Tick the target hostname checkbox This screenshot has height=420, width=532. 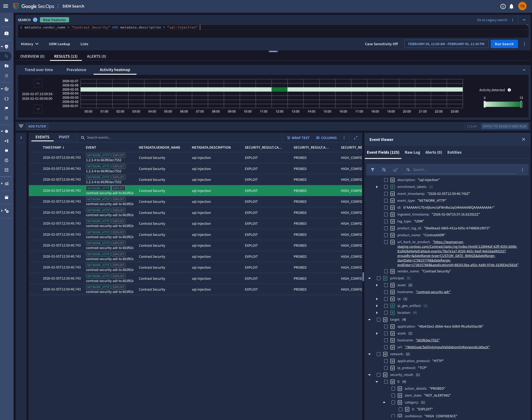[386, 340]
